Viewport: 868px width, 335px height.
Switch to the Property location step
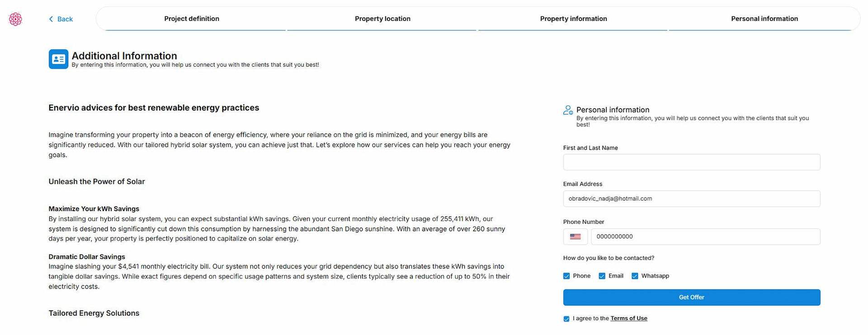382,19
